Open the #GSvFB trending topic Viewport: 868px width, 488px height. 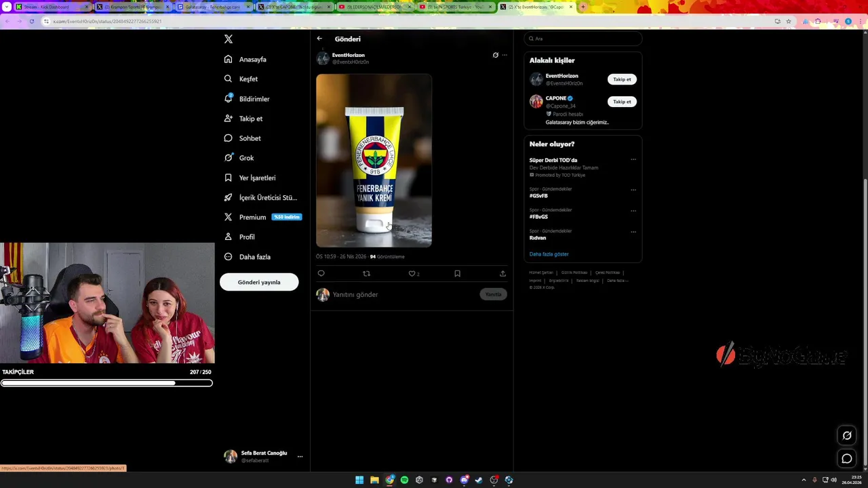[x=538, y=196]
